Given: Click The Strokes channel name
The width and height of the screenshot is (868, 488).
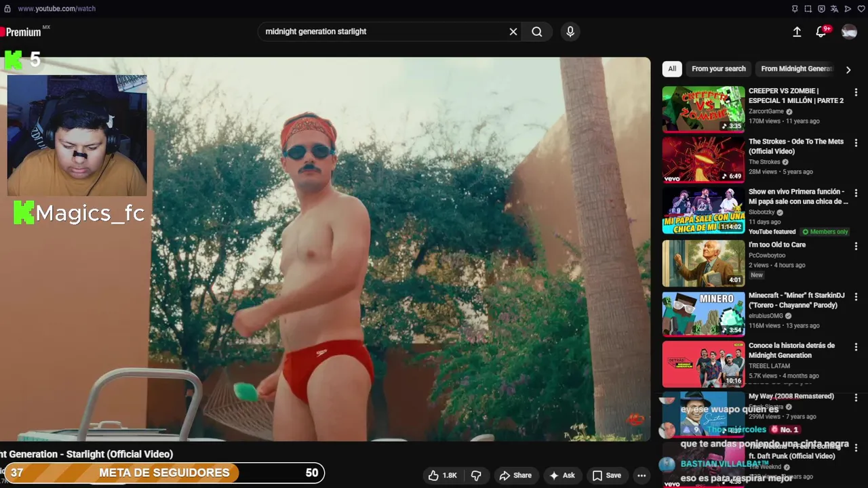Looking at the screenshot, I should pos(764,162).
